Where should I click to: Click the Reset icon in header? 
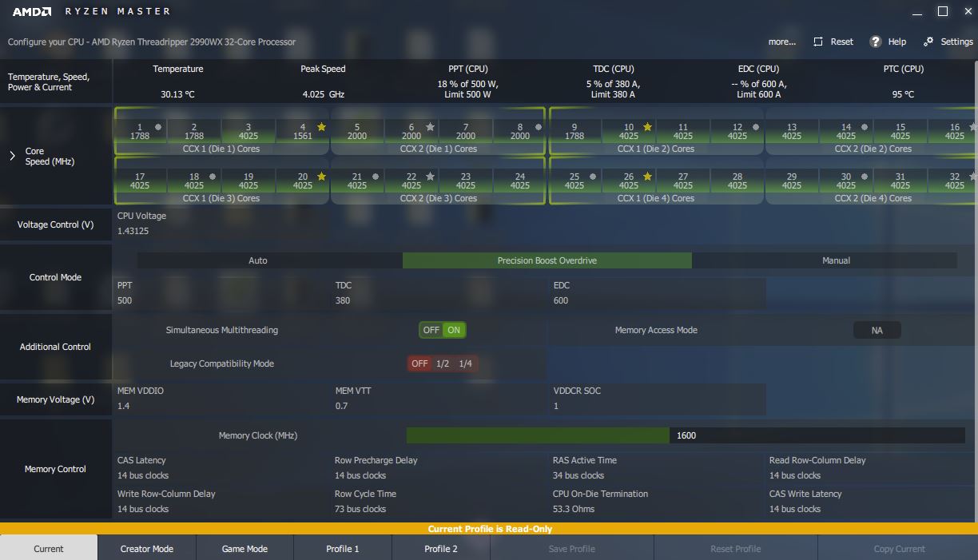pyautogui.click(x=818, y=42)
